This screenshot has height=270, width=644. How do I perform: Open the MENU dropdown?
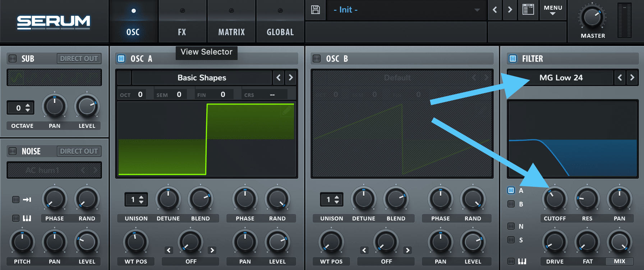pyautogui.click(x=553, y=10)
